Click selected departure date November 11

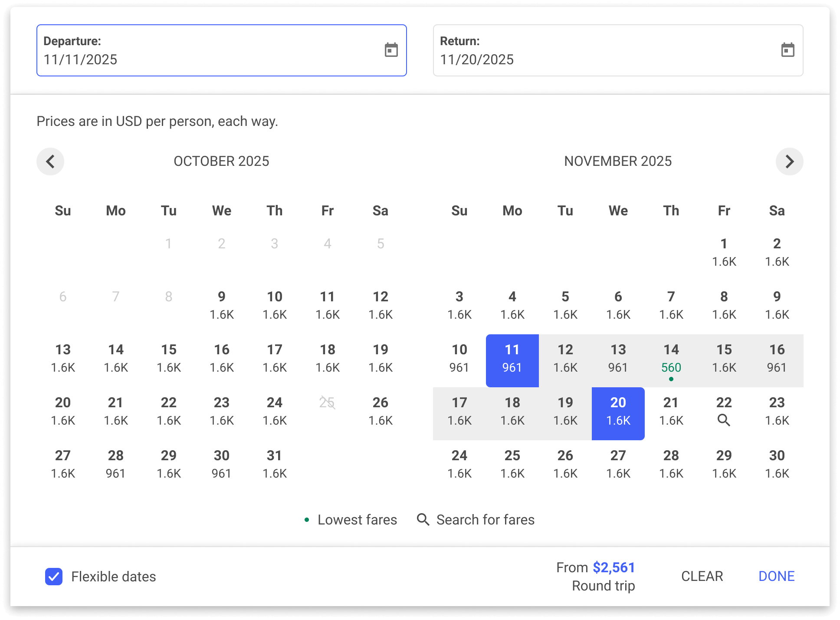[x=512, y=360]
